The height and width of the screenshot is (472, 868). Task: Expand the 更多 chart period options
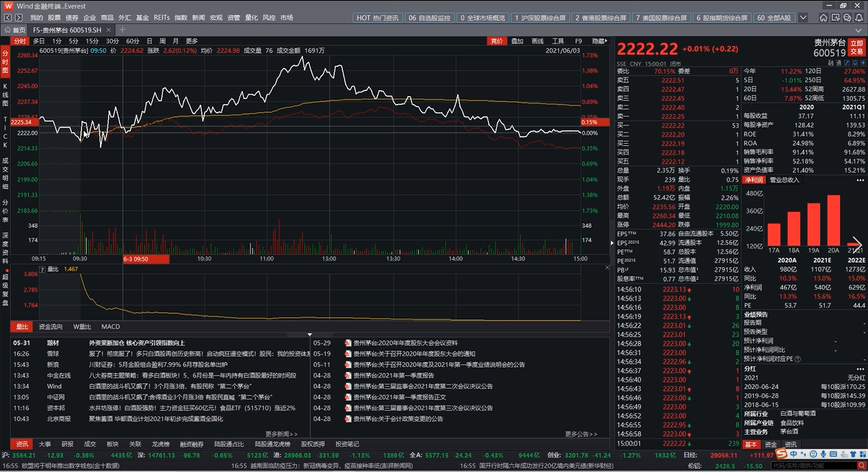point(191,41)
